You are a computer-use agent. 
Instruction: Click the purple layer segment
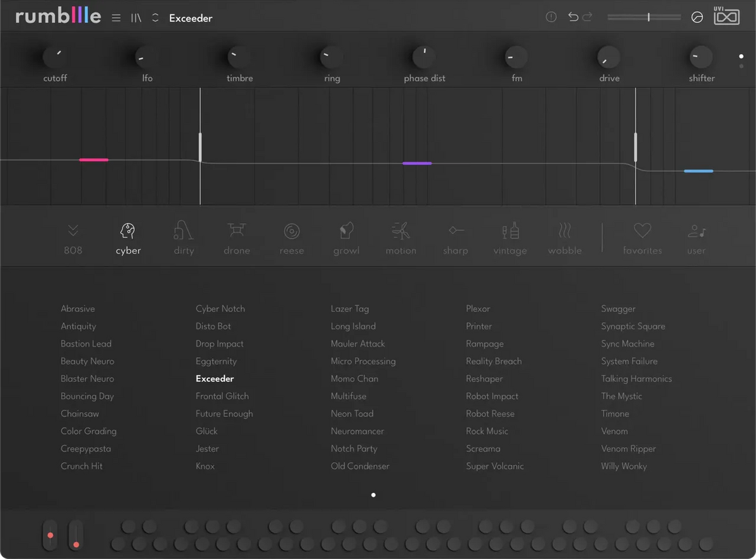417,164
